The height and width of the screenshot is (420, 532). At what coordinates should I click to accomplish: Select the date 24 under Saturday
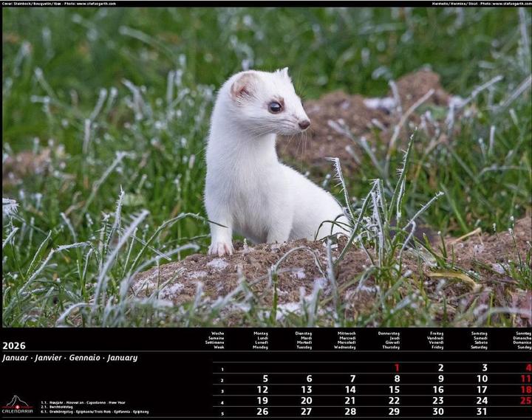[482, 401]
